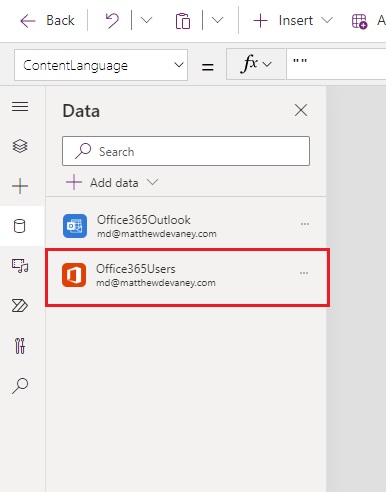
Task: Open more options for Office365Outlook
Action: (305, 224)
